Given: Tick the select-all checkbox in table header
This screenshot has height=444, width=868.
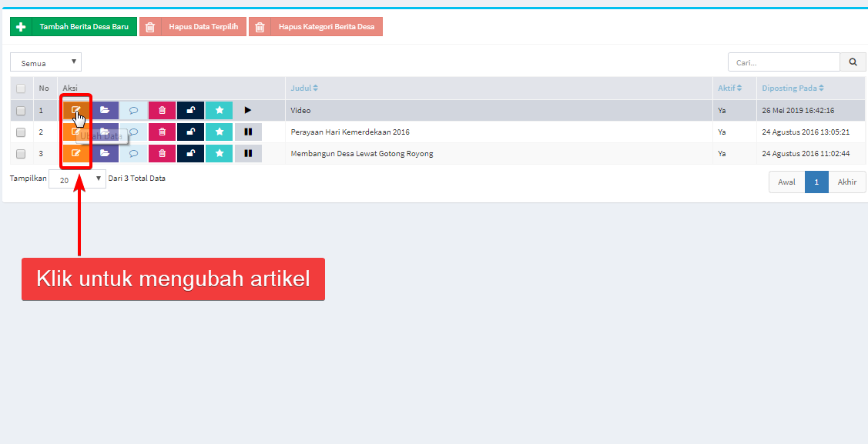Looking at the screenshot, I should (x=21, y=88).
